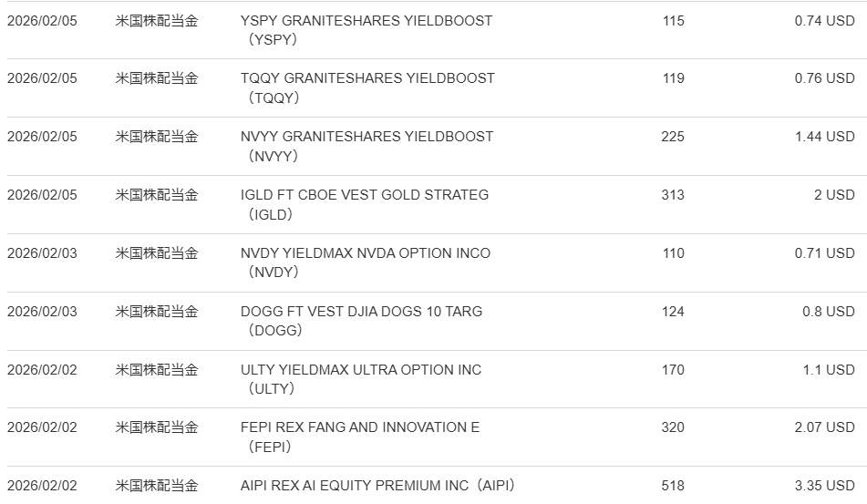Click DOGG FT Vest DJIA Dogs name
Viewport: 867px width, 504px height.
point(361,312)
